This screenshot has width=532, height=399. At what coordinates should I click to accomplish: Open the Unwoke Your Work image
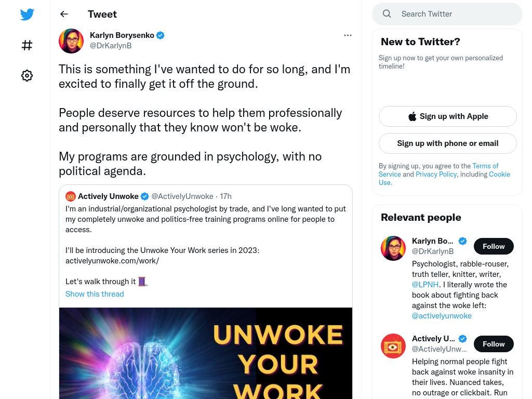(x=206, y=353)
